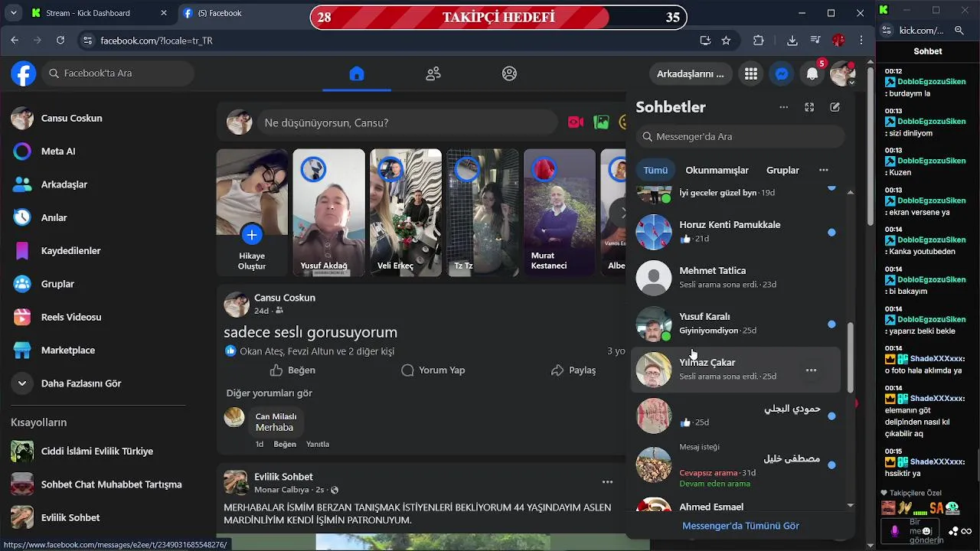This screenshot has width=980, height=551.
Task: Click Ne düşünüyorsun, Cansu? composer
Action: (x=407, y=122)
